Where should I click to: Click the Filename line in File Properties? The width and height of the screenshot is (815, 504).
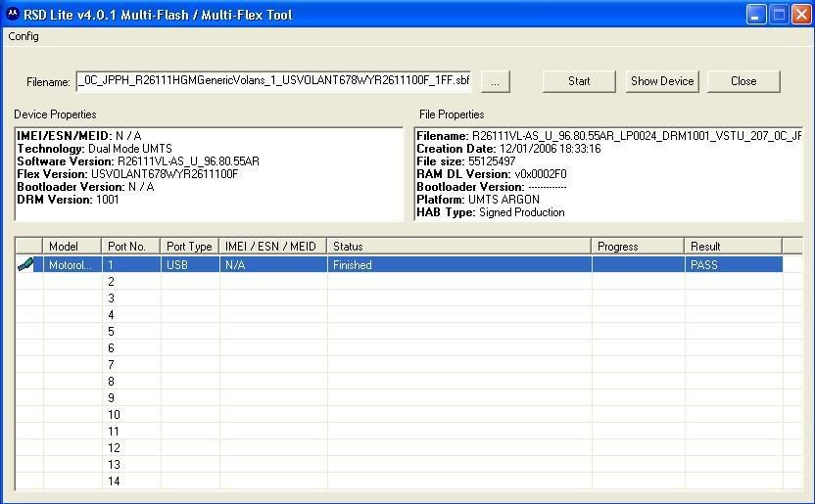coord(608,136)
